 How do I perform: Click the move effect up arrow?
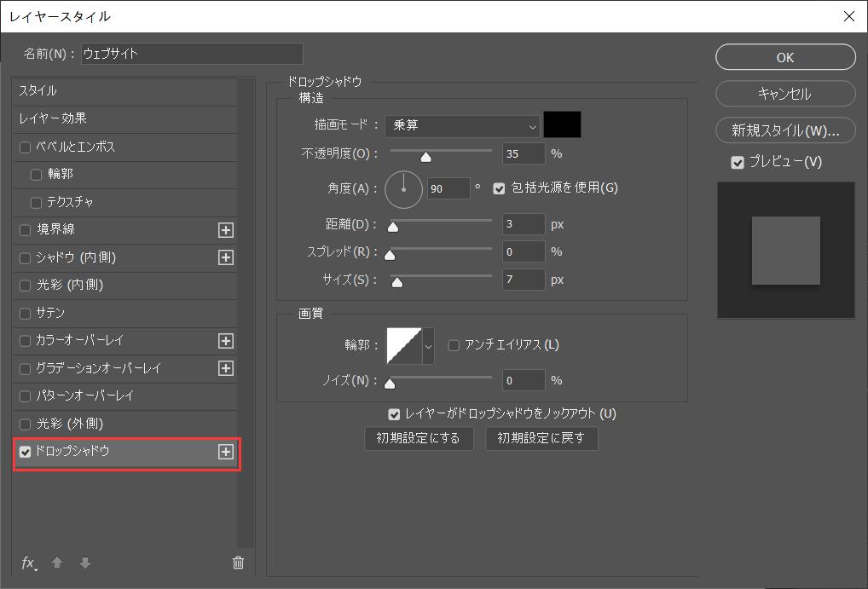pyautogui.click(x=57, y=563)
